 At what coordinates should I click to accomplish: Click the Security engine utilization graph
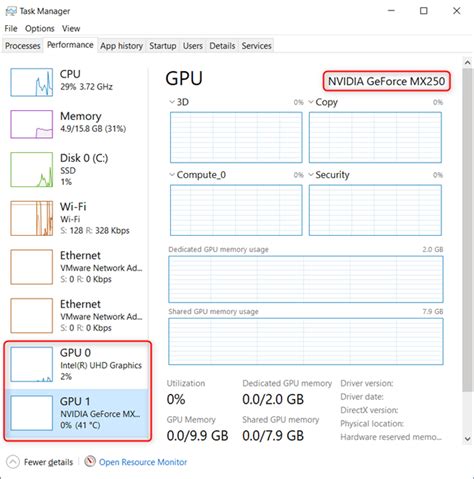(x=375, y=210)
